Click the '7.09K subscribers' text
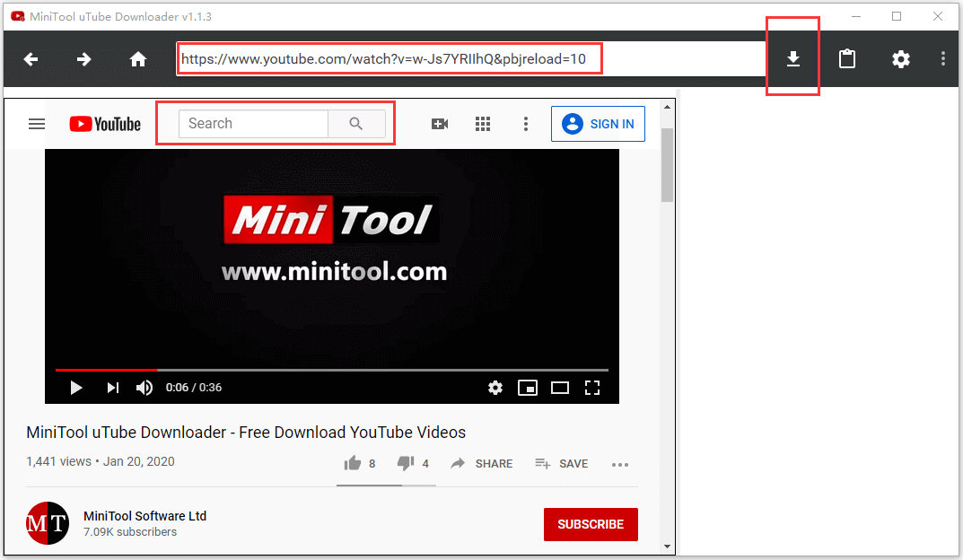This screenshot has height=560, width=963. (130, 532)
